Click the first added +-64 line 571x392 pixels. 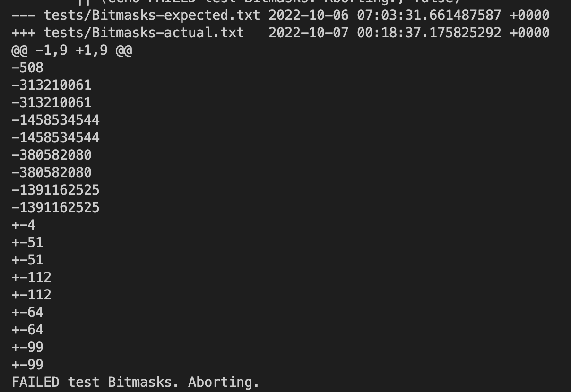(x=27, y=312)
